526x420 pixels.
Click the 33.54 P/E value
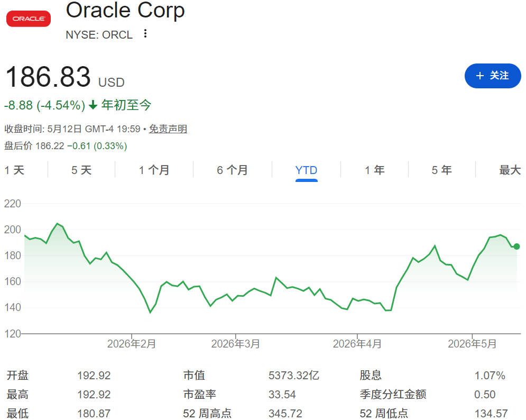tap(282, 395)
